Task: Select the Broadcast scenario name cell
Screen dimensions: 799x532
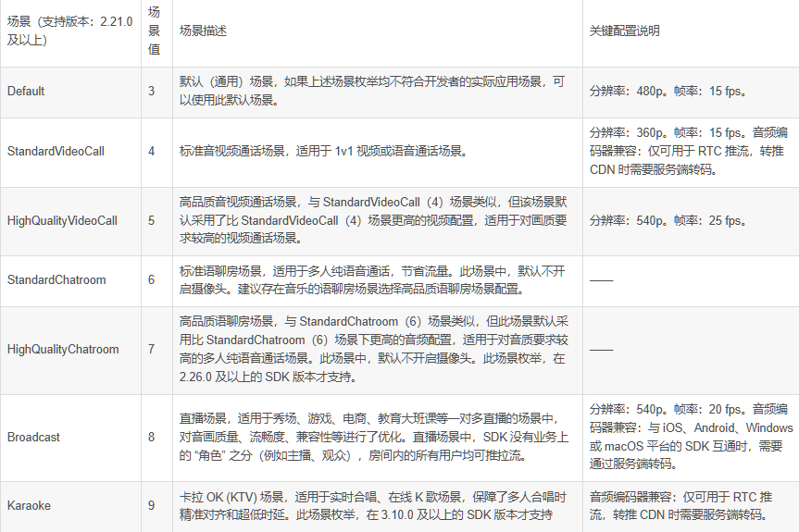Action: click(70, 438)
